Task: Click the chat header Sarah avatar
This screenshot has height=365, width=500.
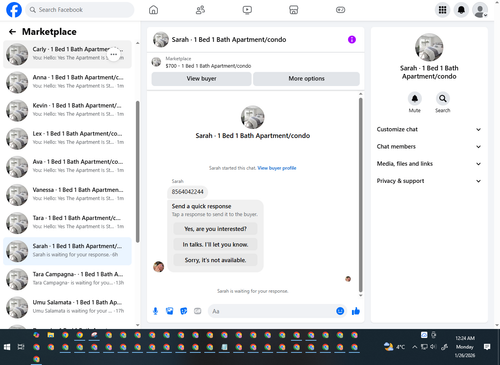Action: pyautogui.click(x=161, y=40)
